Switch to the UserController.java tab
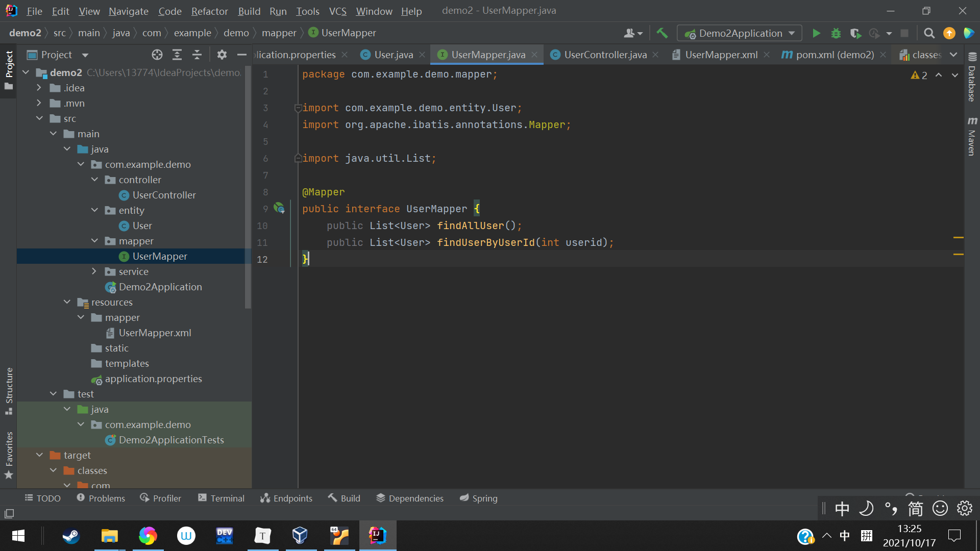Screen dimensions: 980x551 coord(605,55)
